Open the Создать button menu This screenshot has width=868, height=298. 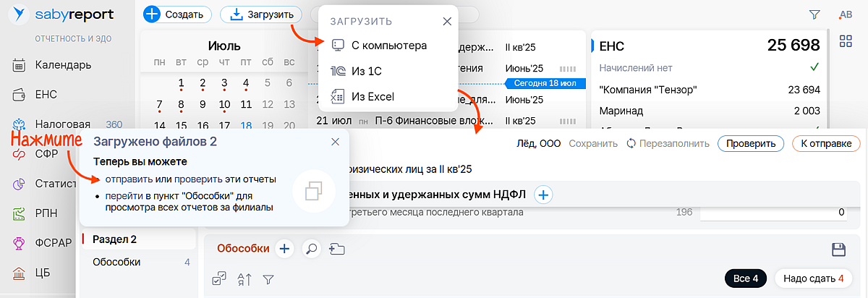click(177, 14)
